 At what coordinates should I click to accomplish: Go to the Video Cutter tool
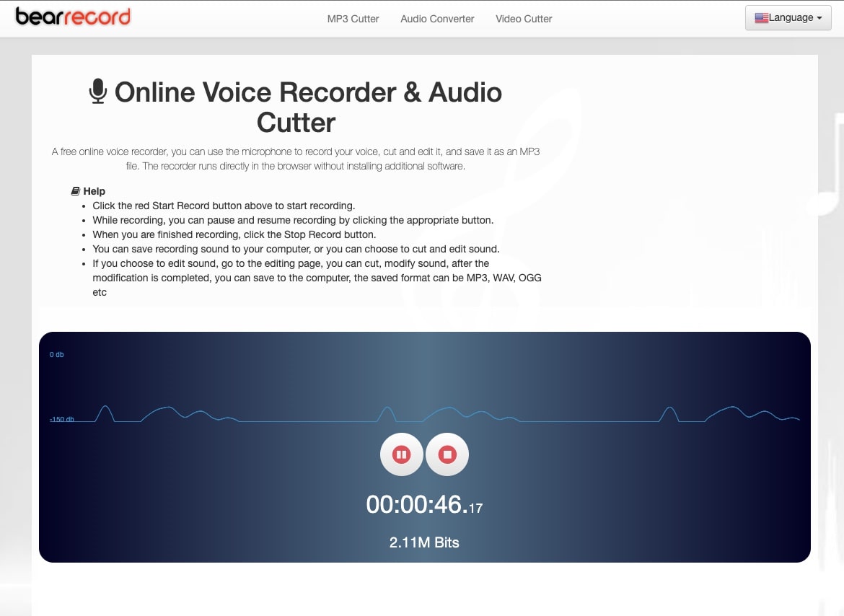524,19
